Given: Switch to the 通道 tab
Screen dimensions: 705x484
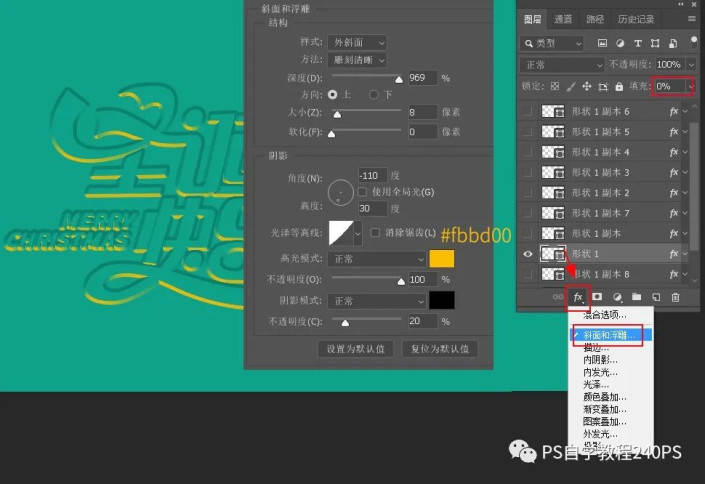Looking at the screenshot, I should [x=562, y=19].
